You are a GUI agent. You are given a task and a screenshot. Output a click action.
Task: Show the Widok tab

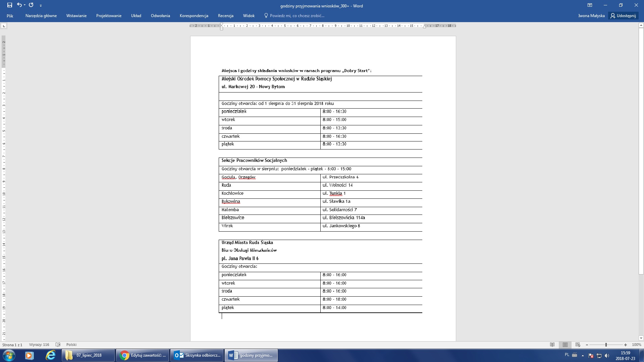tap(249, 16)
